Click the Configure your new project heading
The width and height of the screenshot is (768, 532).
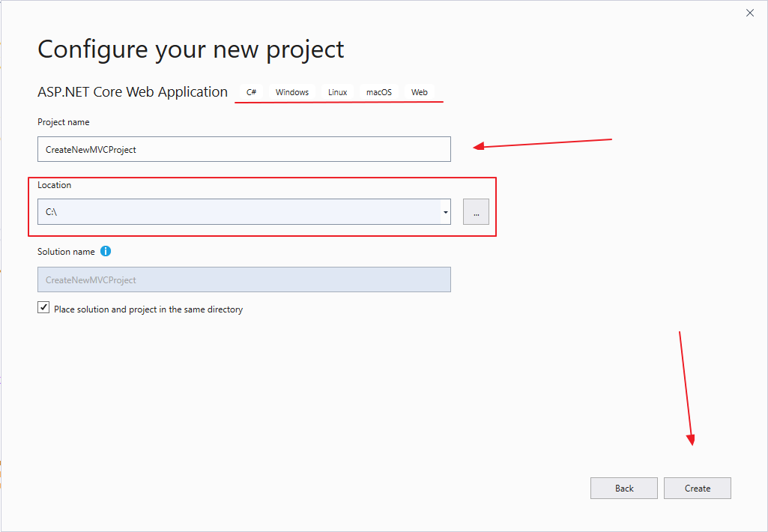[x=191, y=49]
